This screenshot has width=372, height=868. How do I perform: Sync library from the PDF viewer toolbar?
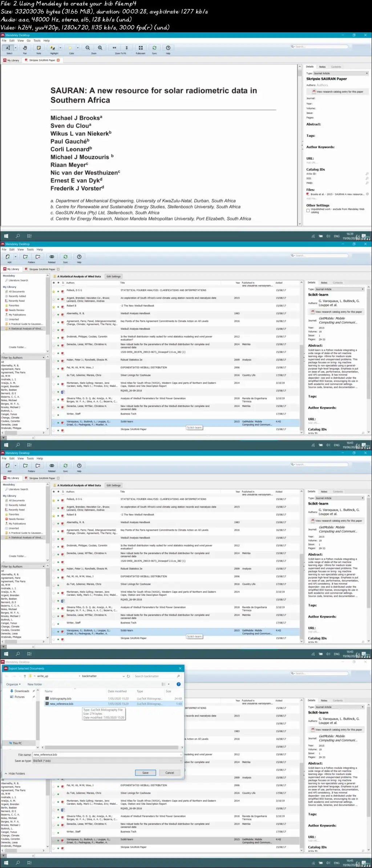[154, 48]
